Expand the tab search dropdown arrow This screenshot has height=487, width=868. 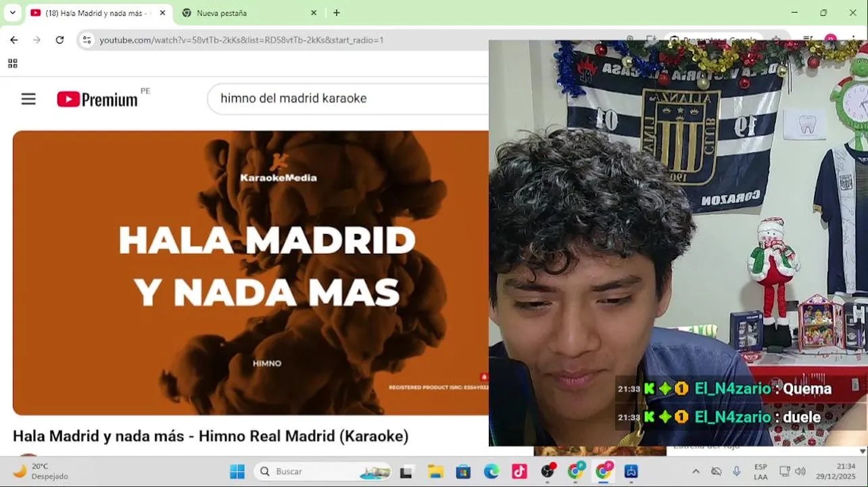(x=12, y=13)
